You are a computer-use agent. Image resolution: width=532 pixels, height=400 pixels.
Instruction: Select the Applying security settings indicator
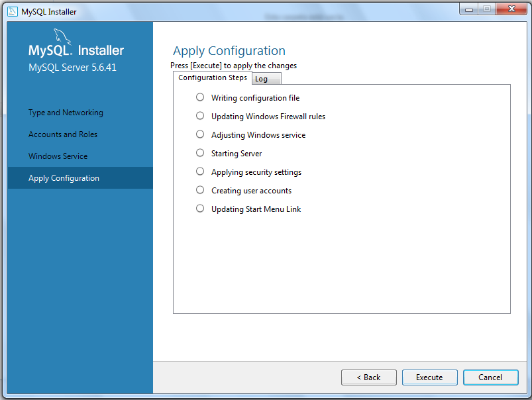point(200,172)
